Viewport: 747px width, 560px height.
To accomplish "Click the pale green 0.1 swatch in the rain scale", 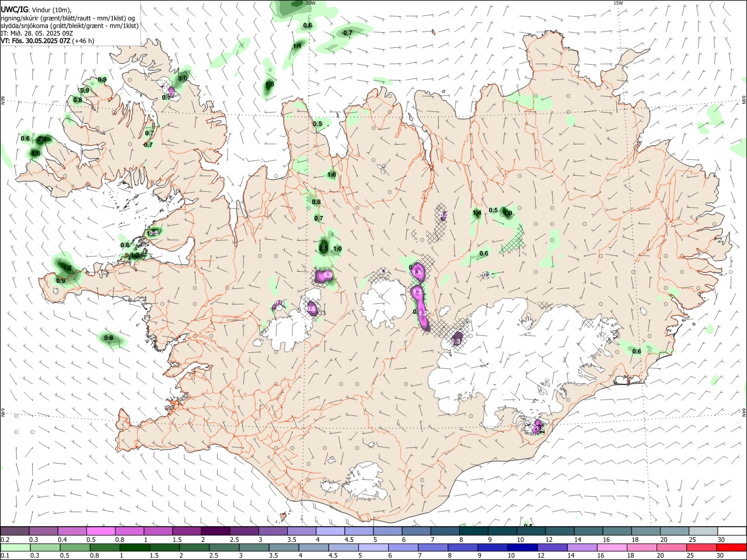I will pyautogui.click(x=15, y=548).
